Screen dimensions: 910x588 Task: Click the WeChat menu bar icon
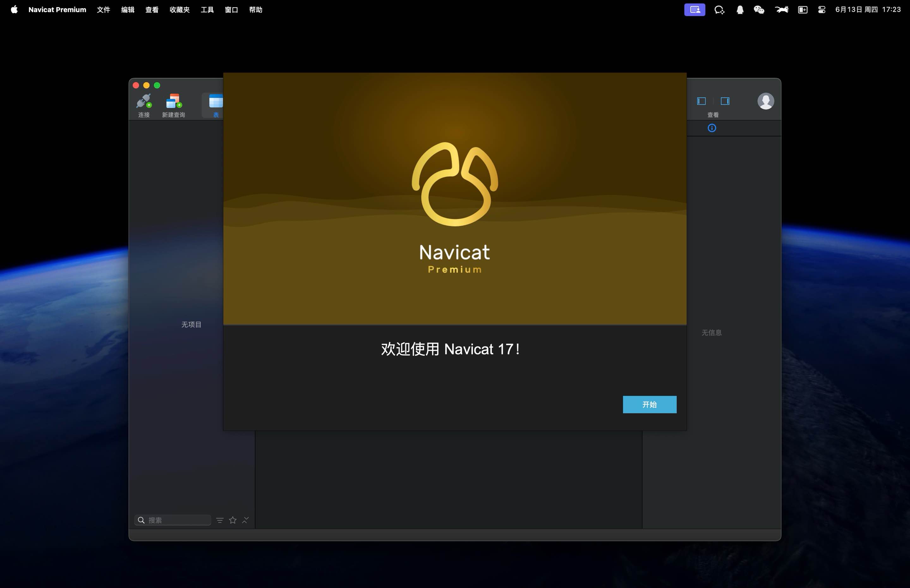(x=759, y=9)
